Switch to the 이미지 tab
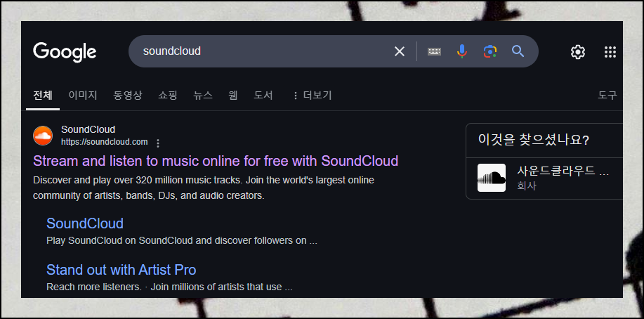This screenshot has height=319, width=644. 83,96
